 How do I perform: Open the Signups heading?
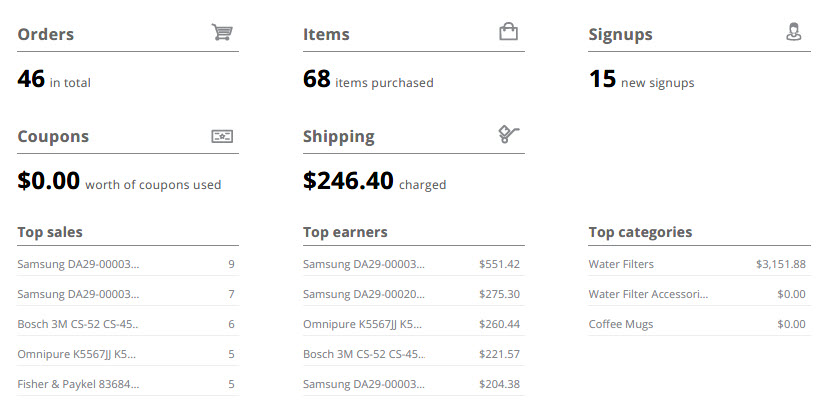click(621, 35)
